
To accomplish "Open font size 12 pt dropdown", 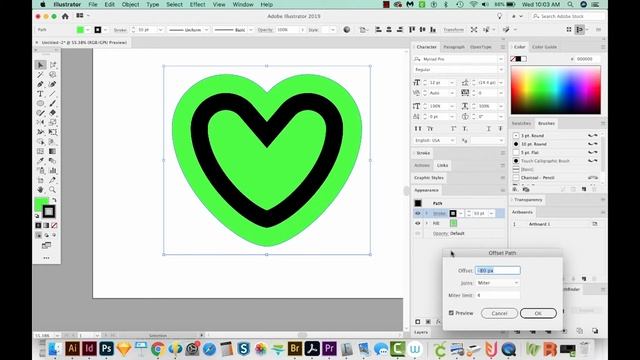I will click(452, 82).
